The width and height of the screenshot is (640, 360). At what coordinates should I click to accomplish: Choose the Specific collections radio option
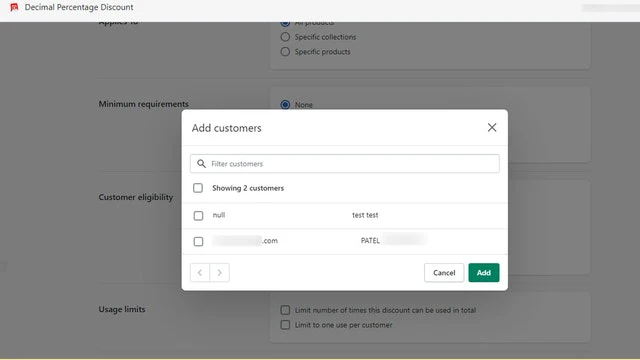(x=285, y=37)
